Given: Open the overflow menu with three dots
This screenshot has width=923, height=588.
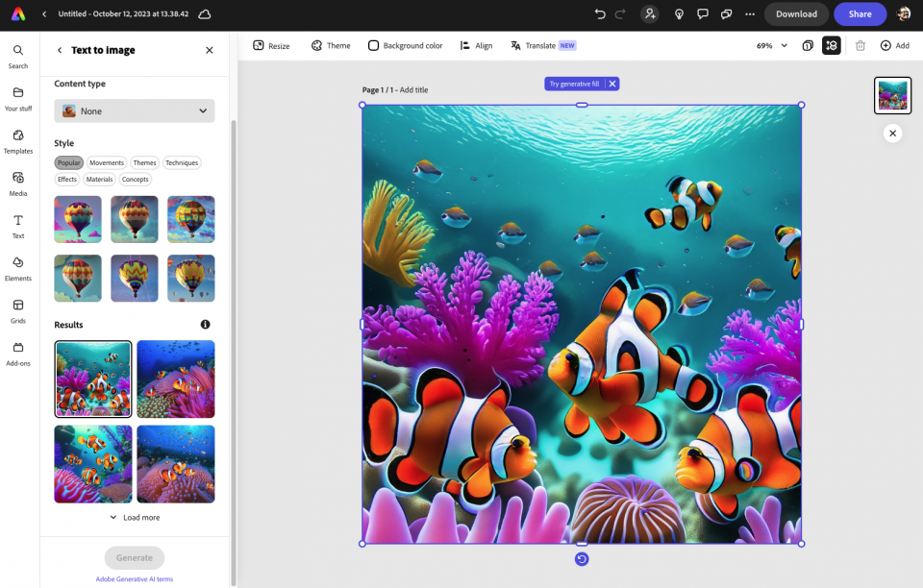Looking at the screenshot, I should [x=750, y=13].
